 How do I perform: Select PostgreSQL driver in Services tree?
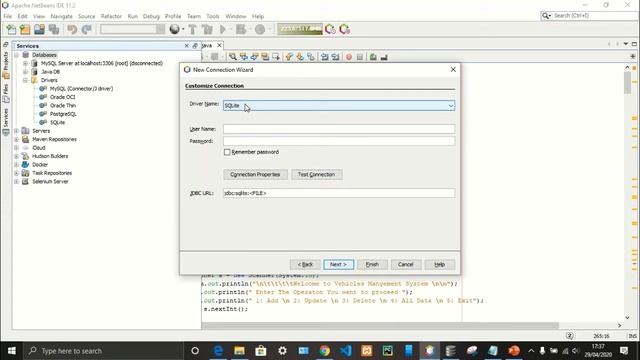tap(63, 114)
